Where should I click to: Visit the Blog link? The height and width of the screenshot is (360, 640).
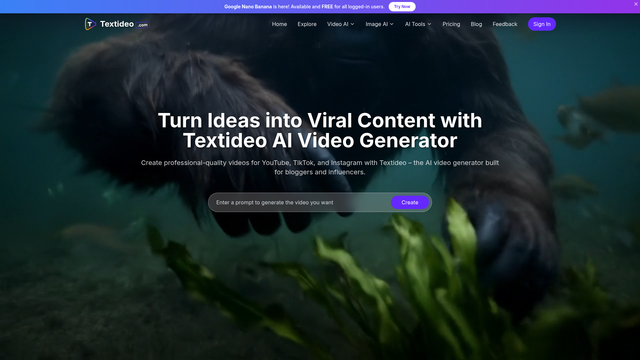[x=476, y=24]
